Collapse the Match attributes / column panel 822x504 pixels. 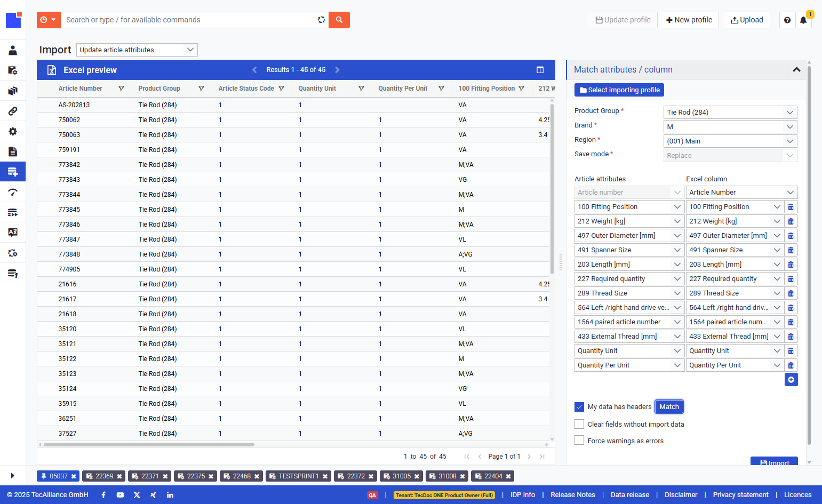coord(796,70)
